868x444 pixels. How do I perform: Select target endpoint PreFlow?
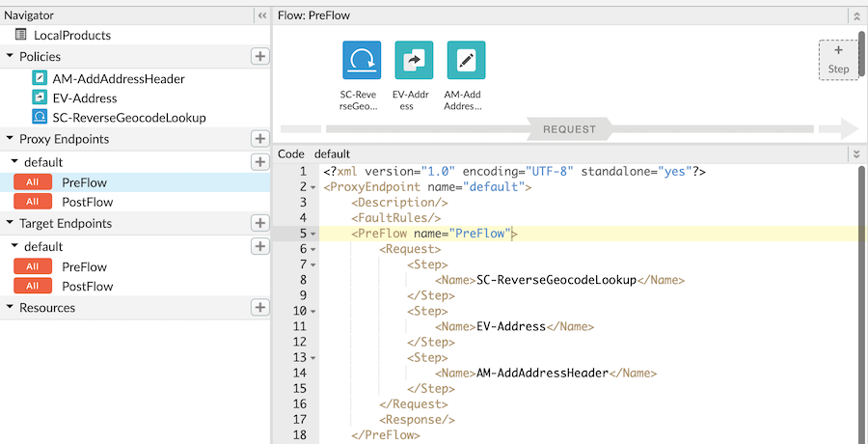84,266
